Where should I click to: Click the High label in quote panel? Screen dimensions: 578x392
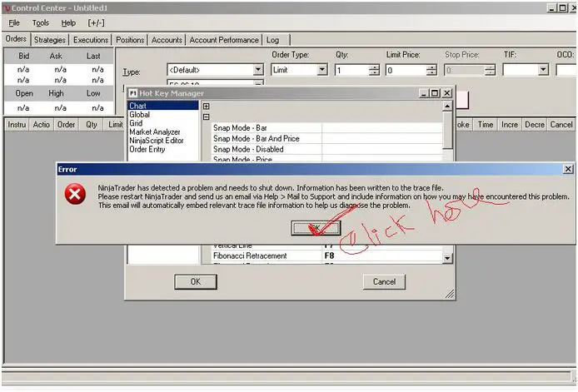pyautogui.click(x=56, y=93)
